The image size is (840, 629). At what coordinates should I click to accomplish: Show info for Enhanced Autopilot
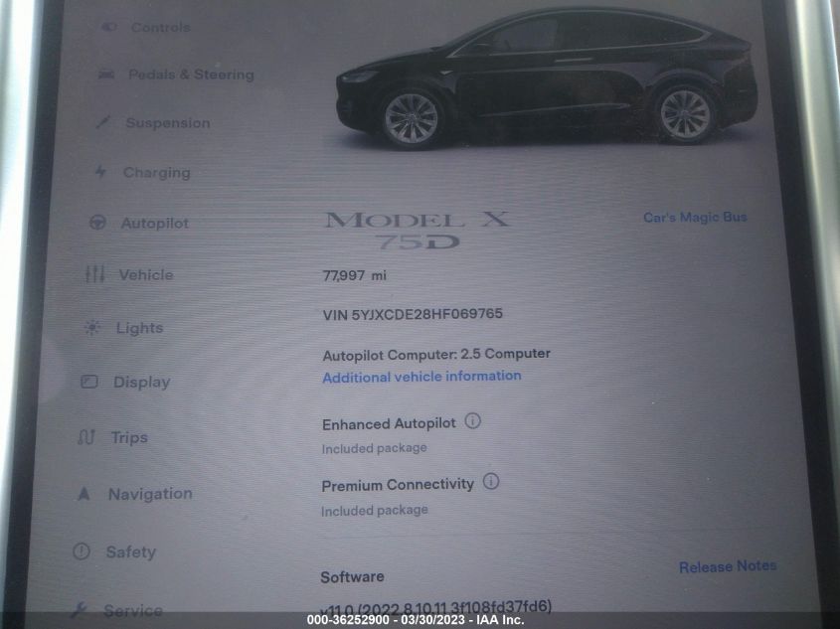(x=472, y=421)
